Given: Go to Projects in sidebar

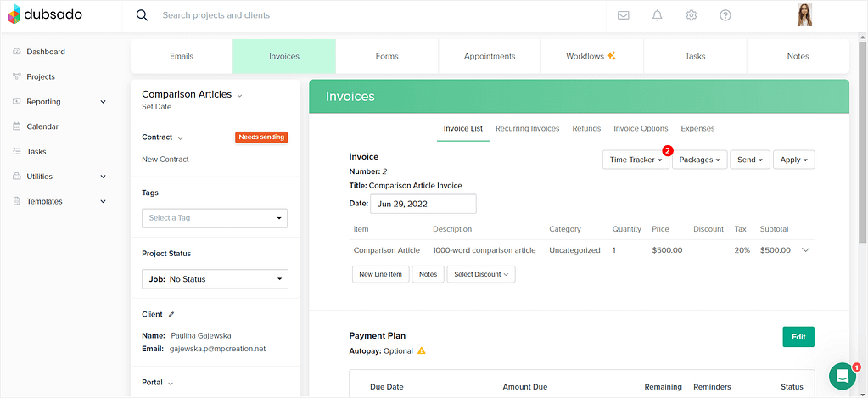Looking at the screenshot, I should 41,76.
